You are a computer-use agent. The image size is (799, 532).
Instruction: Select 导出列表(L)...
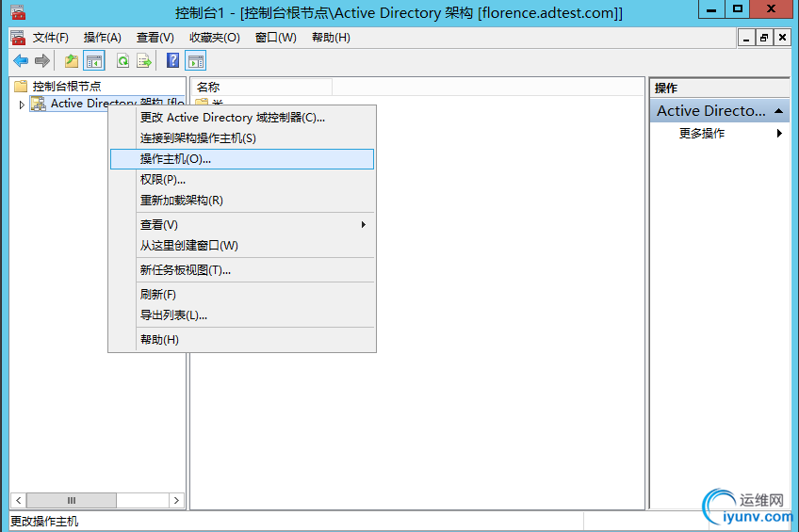coord(242,315)
